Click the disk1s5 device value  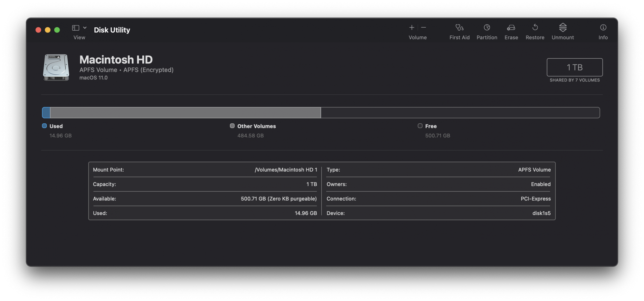click(x=542, y=213)
